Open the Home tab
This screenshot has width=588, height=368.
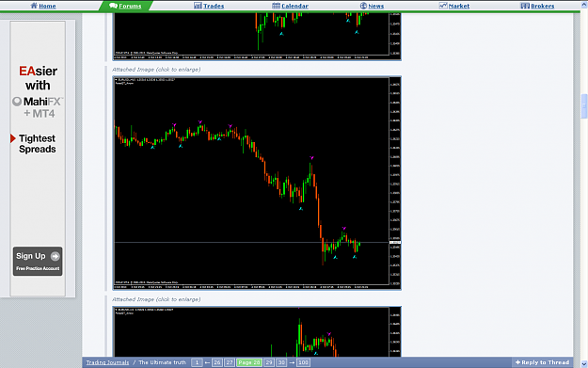click(x=43, y=6)
